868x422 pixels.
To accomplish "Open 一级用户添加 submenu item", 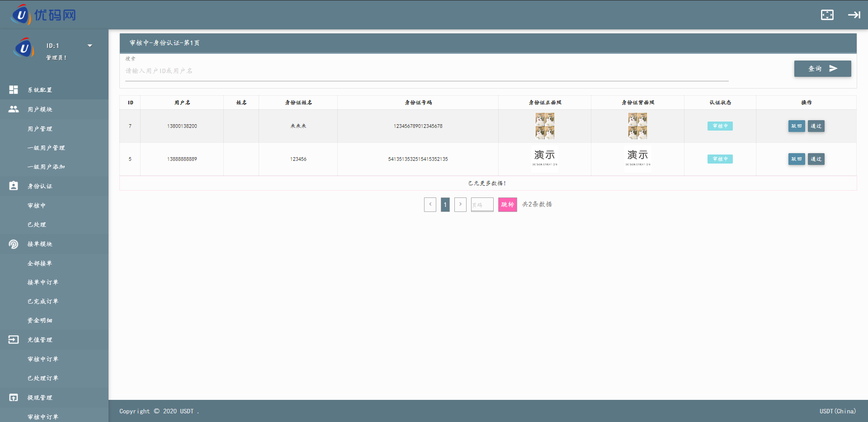I will (54, 167).
